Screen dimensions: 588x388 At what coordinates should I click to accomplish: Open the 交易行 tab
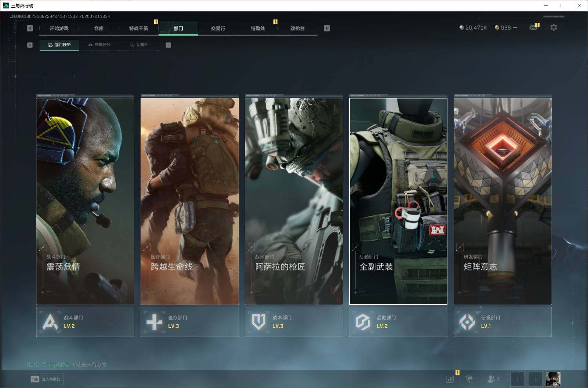[x=218, y=28]
